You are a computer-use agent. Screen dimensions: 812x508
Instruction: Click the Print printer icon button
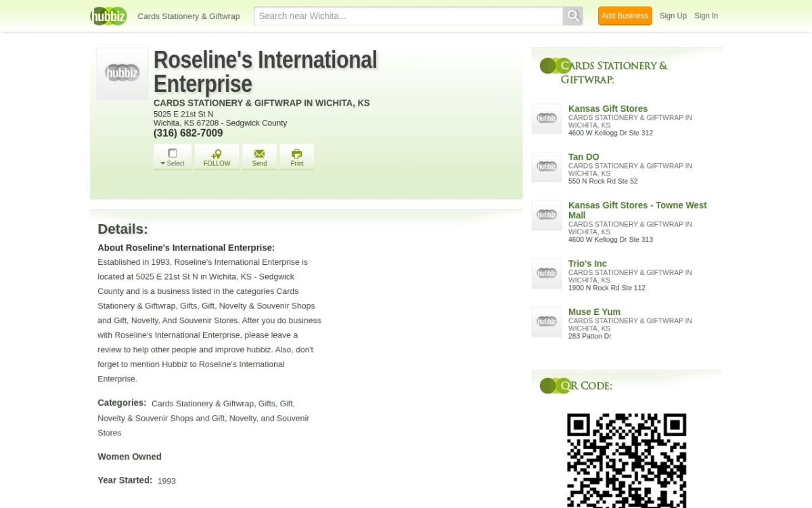296,157
